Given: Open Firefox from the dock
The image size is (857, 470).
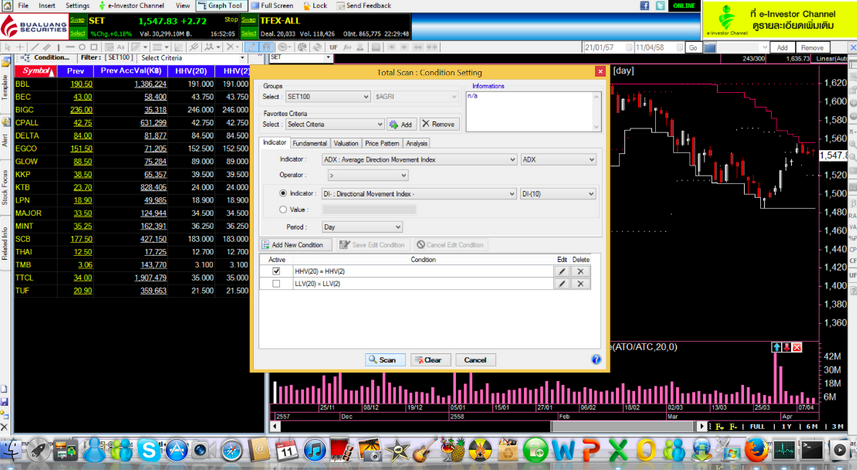Looking at the screenshot, I should (757, 451).
